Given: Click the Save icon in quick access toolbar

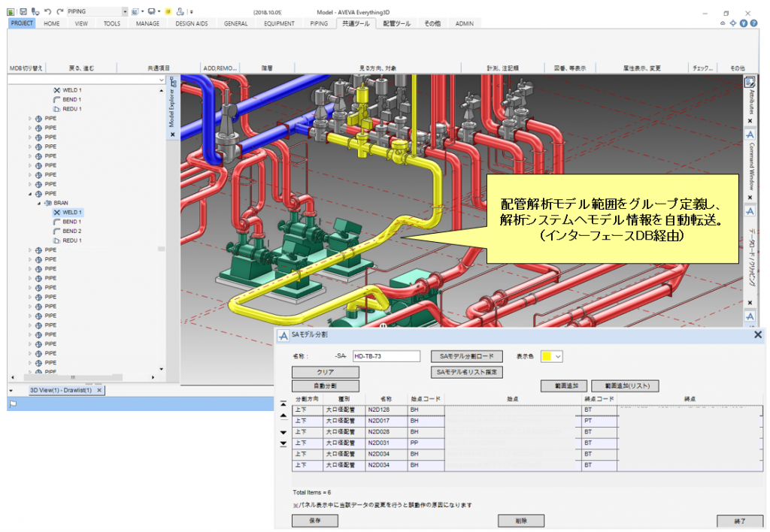Looking at the screenshot, I should pos(23,11).
